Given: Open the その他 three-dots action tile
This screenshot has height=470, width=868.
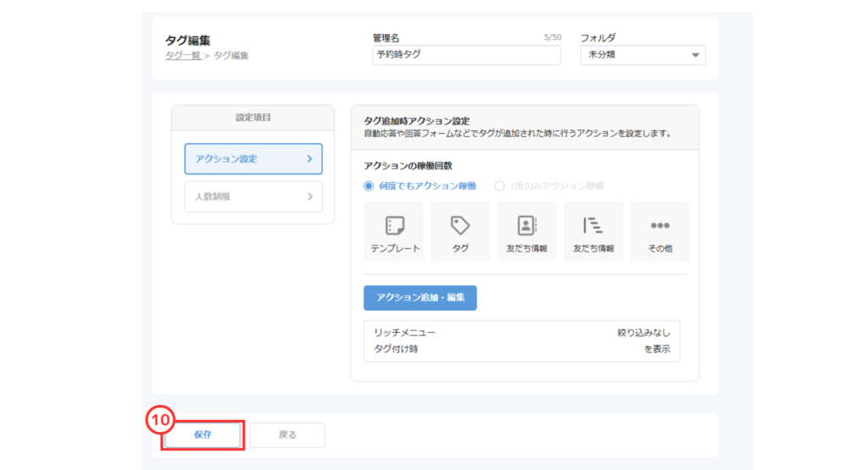Looking at the screenshot, I should click(659, 231).
